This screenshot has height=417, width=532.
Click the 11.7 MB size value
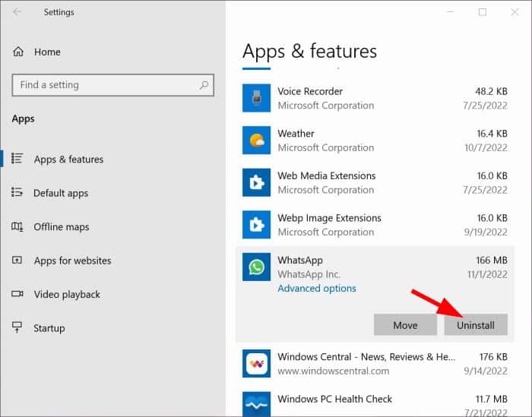491,399
